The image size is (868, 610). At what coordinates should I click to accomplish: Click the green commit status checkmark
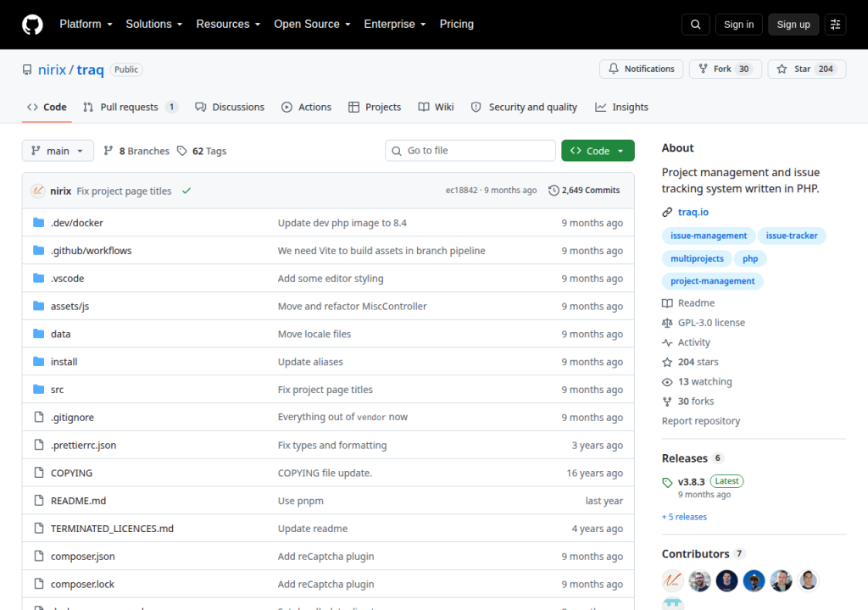tap(186, 191)
